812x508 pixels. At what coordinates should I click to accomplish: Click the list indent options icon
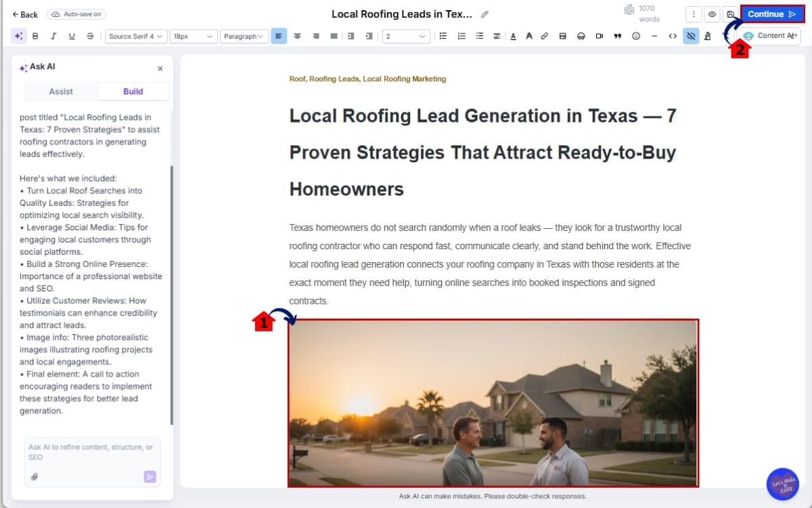497,36
